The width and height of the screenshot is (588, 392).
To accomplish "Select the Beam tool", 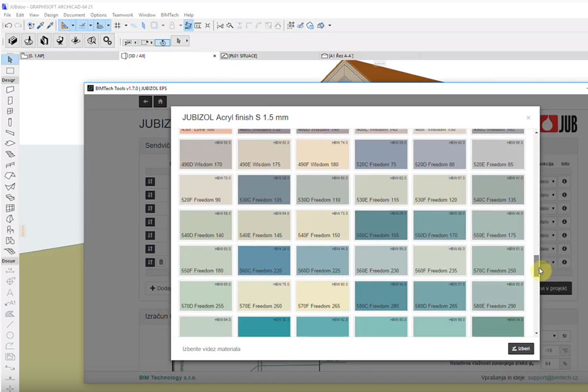I will point(10,133).
